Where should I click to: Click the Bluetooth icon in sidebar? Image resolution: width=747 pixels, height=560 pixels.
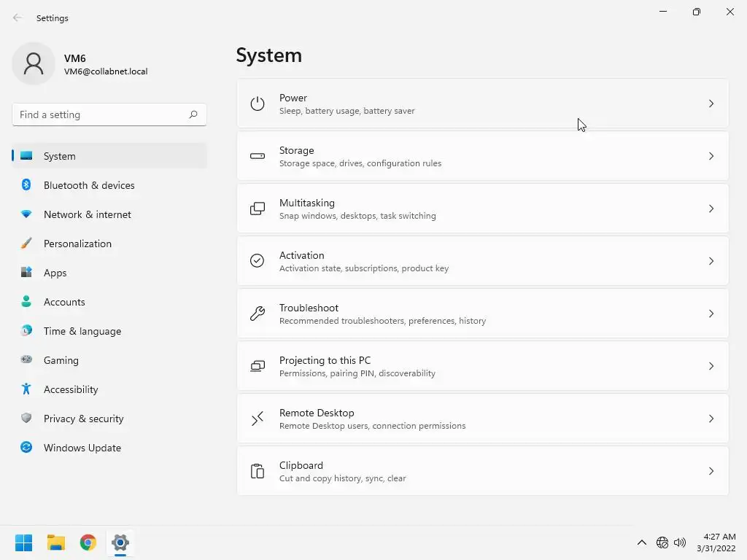point(26,184)
